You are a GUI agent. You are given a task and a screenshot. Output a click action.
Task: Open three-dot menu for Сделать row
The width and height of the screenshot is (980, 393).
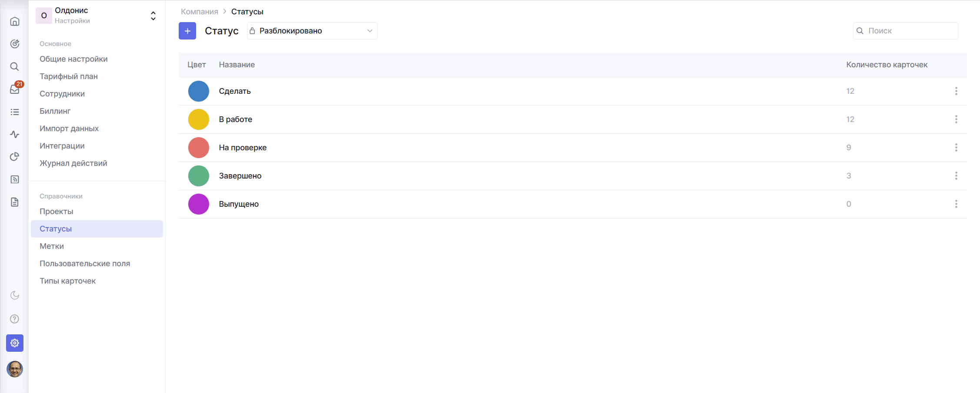[956, 91]
